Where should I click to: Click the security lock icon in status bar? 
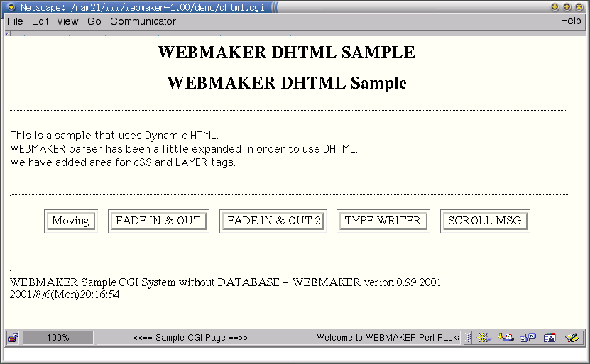pos(13,338)
